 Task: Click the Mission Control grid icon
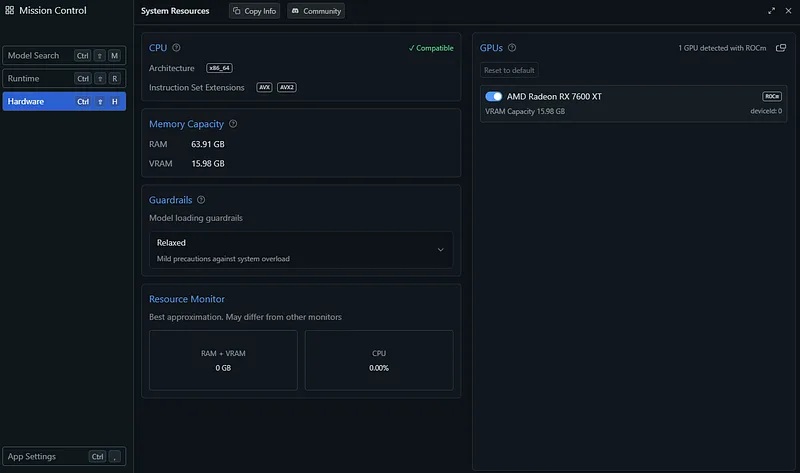click(x=10, y=10)
